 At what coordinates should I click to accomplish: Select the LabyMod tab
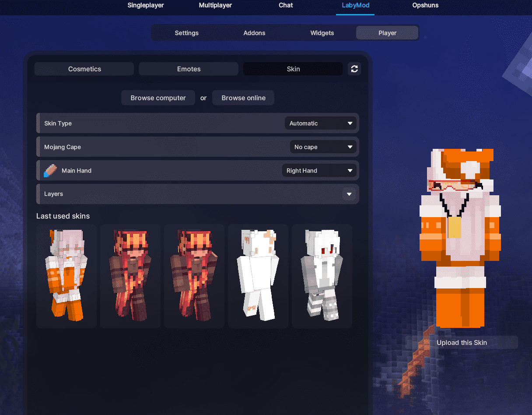pos(355,5)
